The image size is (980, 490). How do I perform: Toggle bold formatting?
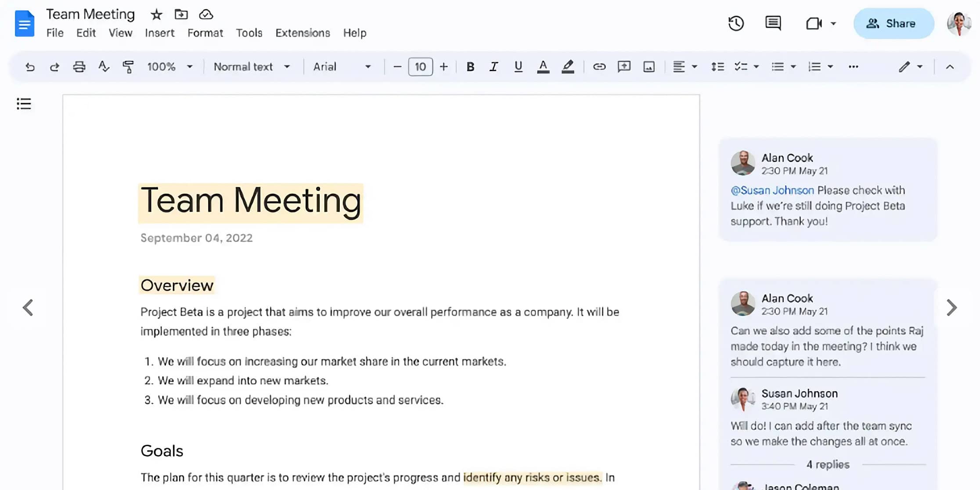470,67
